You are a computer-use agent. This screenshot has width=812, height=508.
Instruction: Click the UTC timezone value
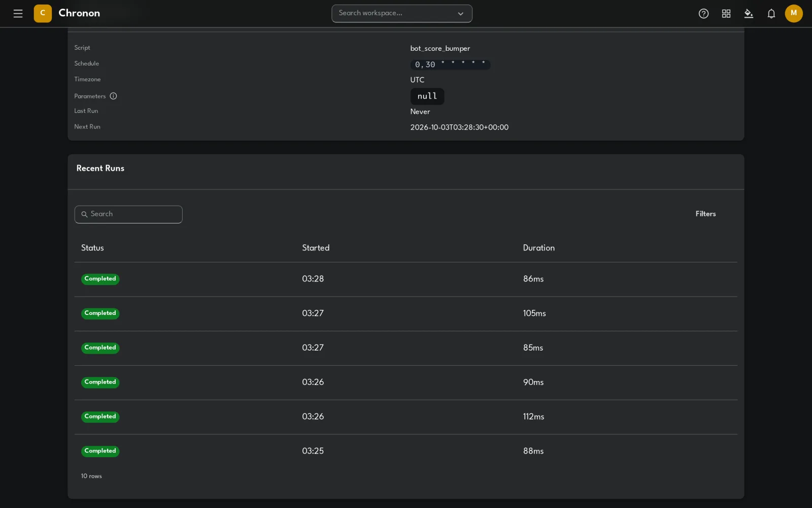(x=417, y=80)
